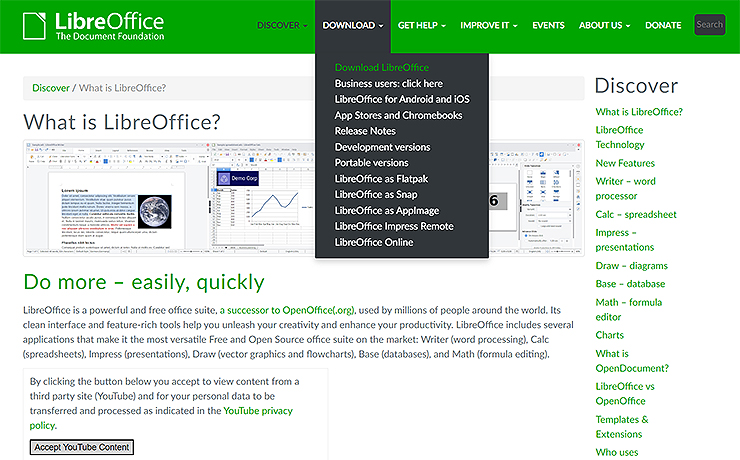Screen dimensions: 740x460
Task: Open Calc – spreadsheet sidebar link
Action: 636,214
